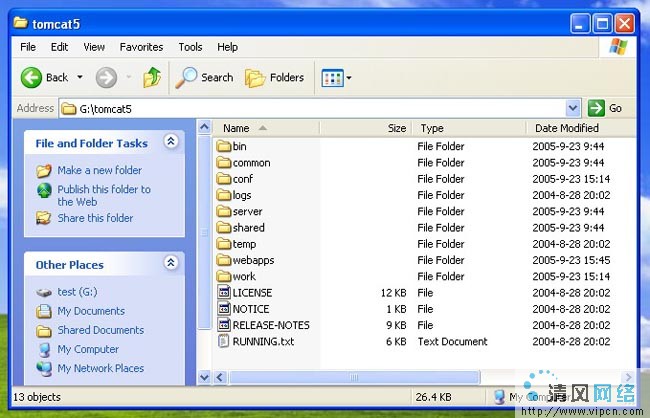Open Search with magnifier icon
The height and width of the screenshot is (418, 650).
coord(204,78)
